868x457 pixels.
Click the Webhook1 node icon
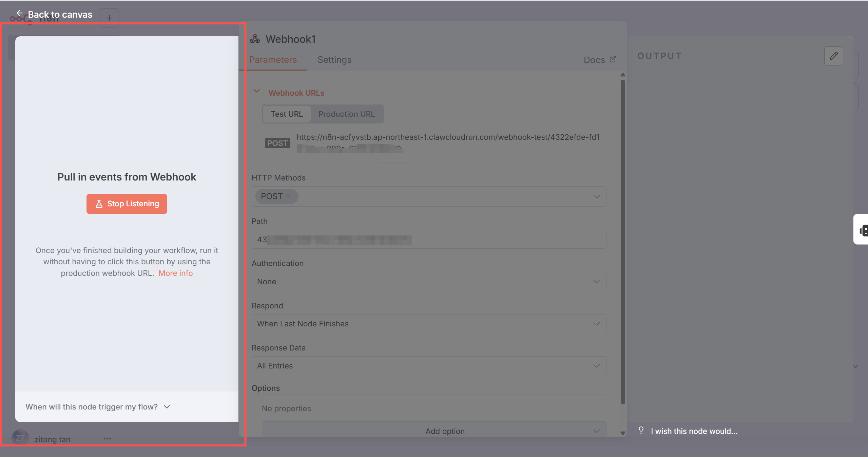255,39
